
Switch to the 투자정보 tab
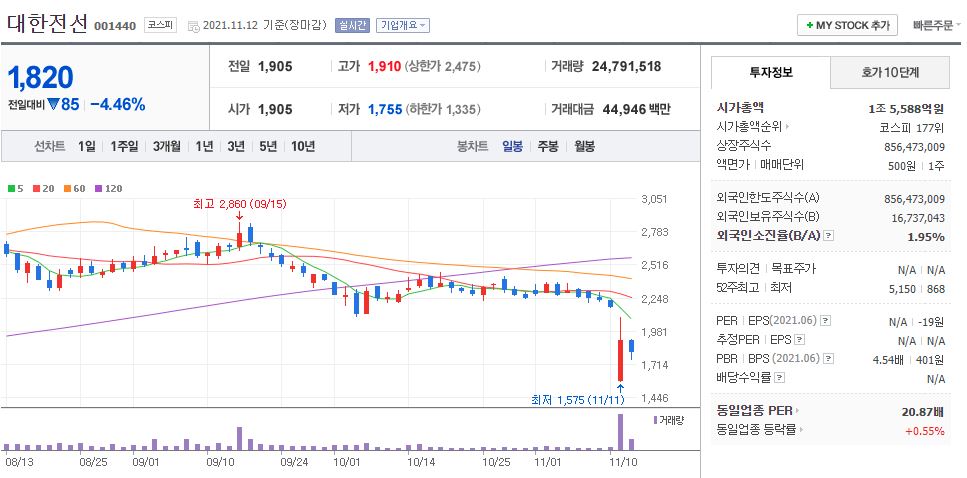tap(770, 72)
